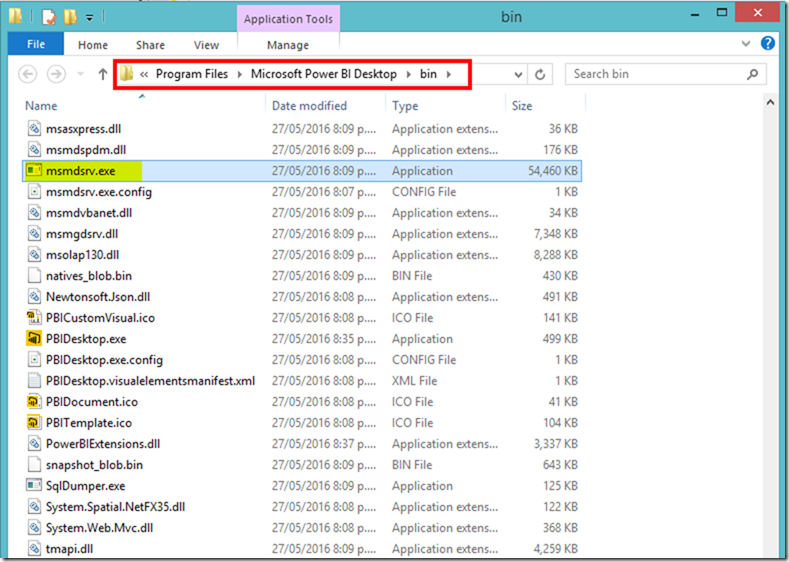Click the msmgdsrv.dll file icon
This screenshot has height=562, width=789.
point(34,234)
